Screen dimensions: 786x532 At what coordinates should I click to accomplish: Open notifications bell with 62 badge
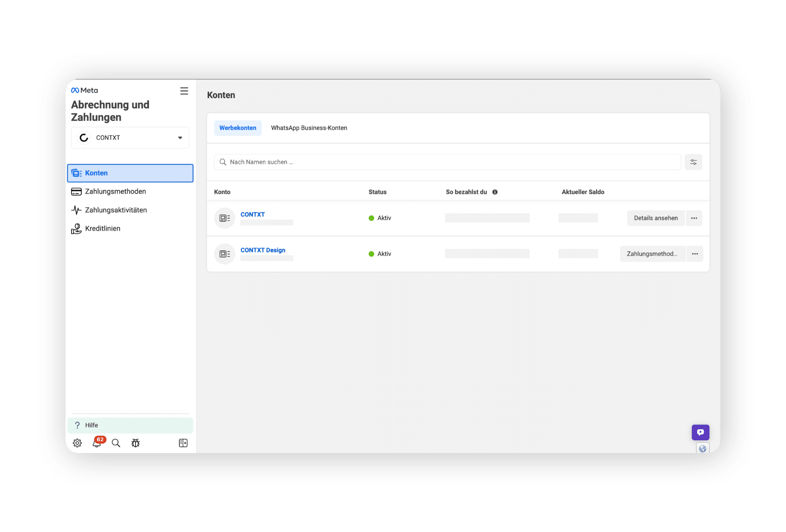97,442
